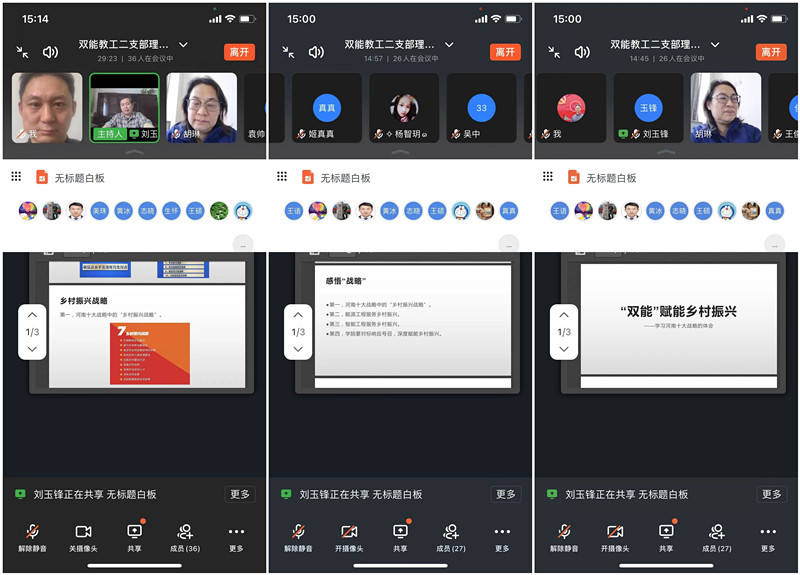The height and width of the screenshot is (575, 800).
Task: Open the 成员(36) members list
Action: [185, 532]
